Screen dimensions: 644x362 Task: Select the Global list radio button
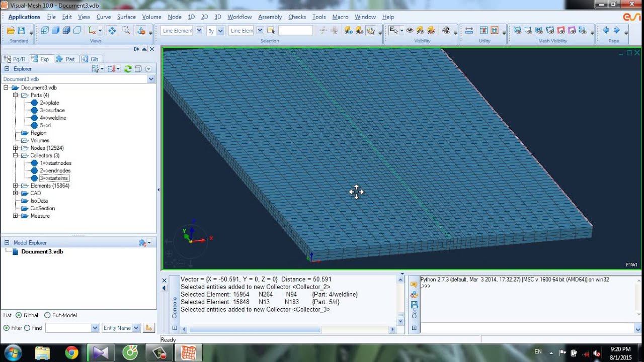coord(19,315)
